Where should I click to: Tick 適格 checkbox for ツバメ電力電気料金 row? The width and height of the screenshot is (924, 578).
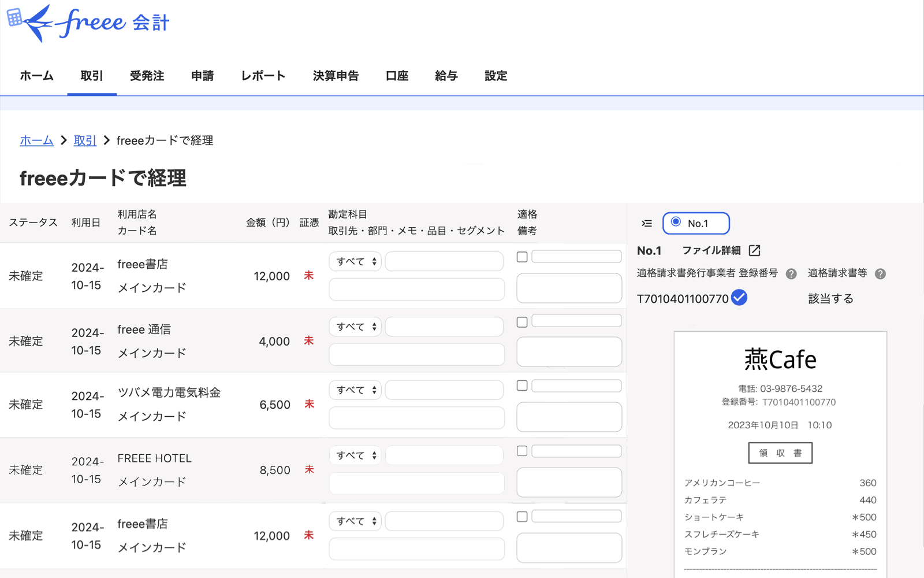tap(522, 386)
